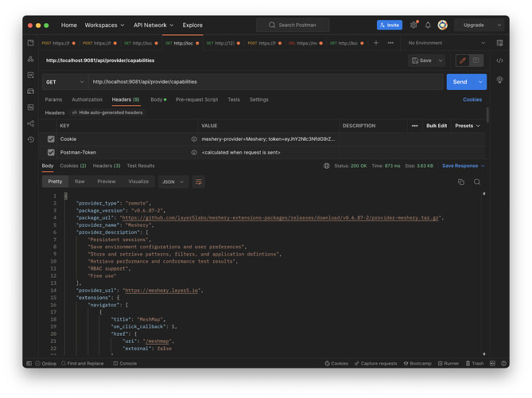Viewport: 532px width, 398px height.
Task: Uncheck the Postman-Token header checkbox
Action: tap(51, 153)
